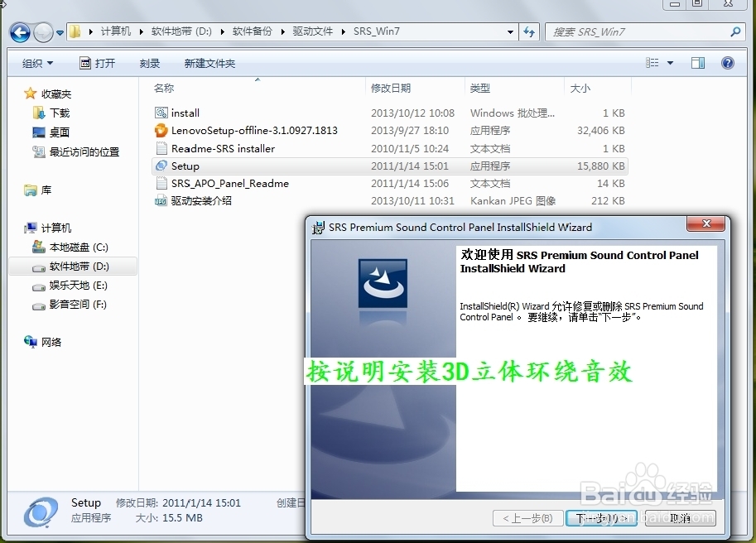The image size is (756, 543).
Task: Cancel the wizard with the 取消 button
Action: (679, 518)
